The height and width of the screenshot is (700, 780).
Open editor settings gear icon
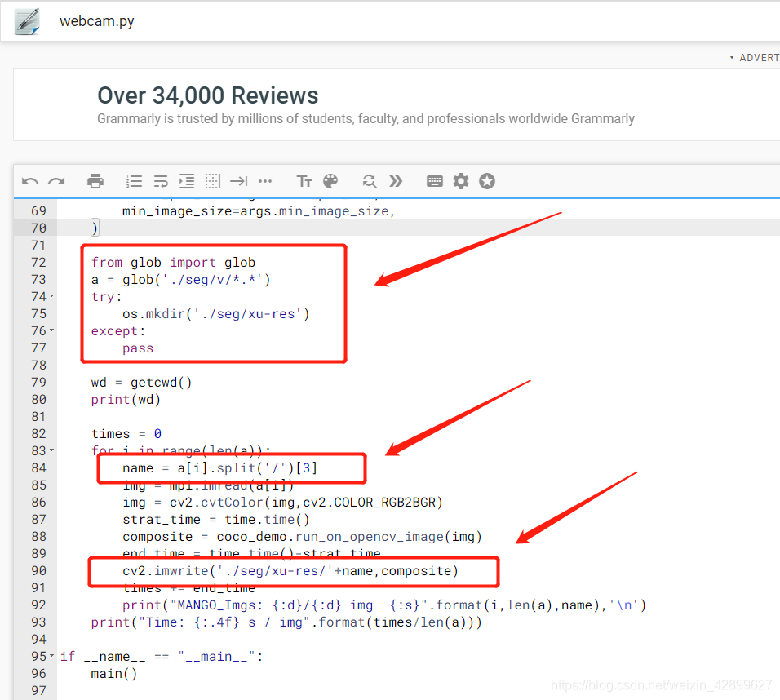tap(461, 181)
